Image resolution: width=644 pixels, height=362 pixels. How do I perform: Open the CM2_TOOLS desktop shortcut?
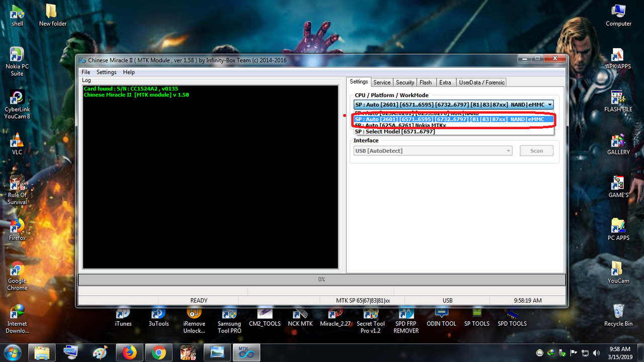(265, 317)
